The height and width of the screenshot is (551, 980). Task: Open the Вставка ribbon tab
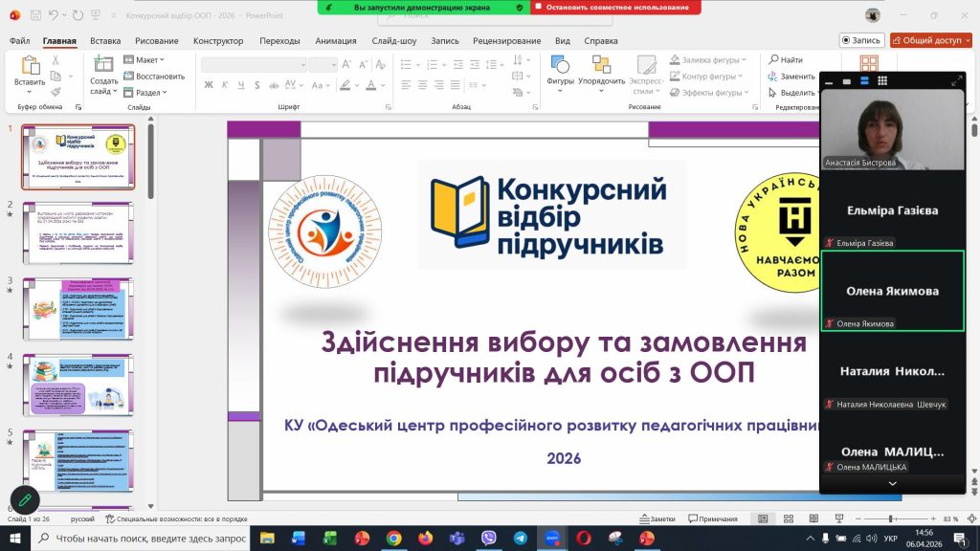coord(105,41)
